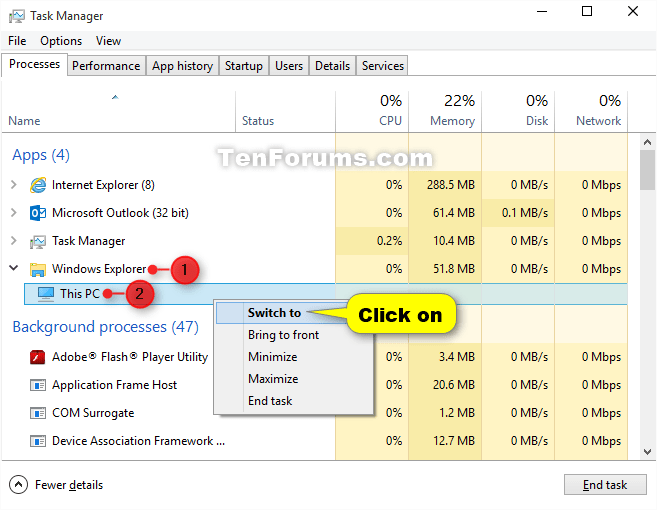
Task: Click the Fewer details arrow icon
Action: [18, 485]
